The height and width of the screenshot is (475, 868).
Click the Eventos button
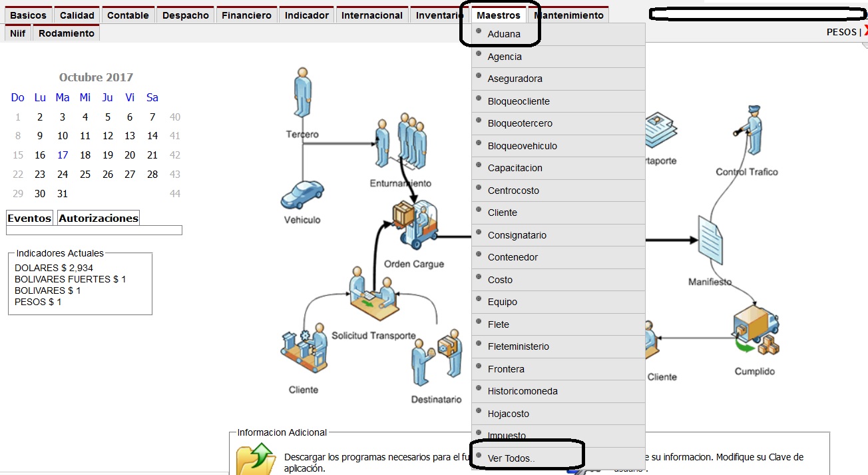[29, 218]
